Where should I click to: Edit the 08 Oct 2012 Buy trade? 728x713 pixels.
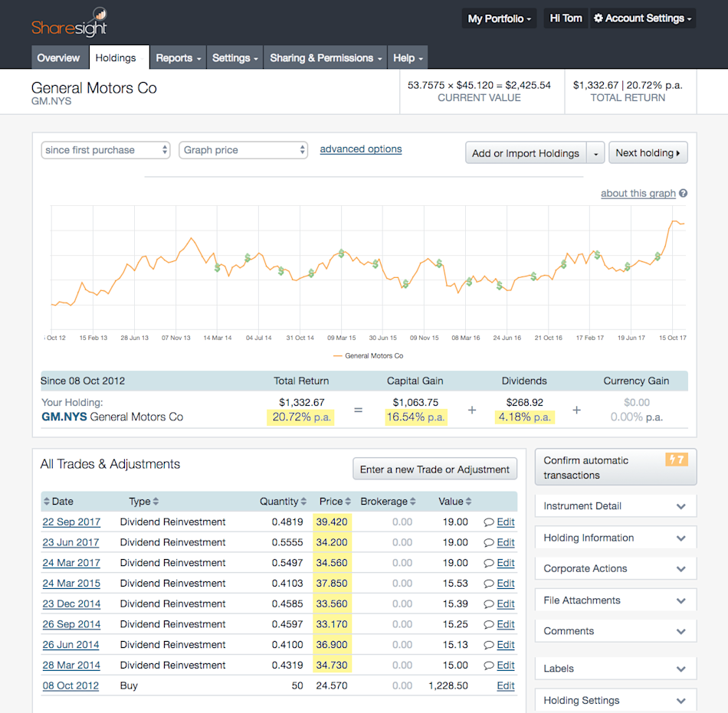click(x=506, y=685)
